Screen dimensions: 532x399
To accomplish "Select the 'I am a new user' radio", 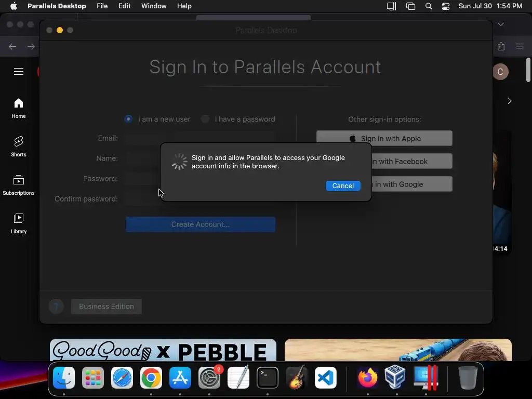I will pos(128,119).
